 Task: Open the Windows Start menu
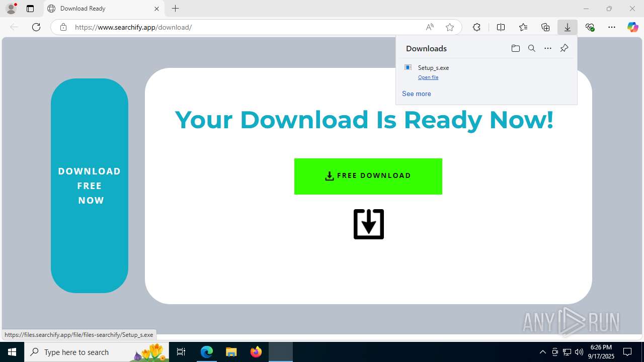12,352
